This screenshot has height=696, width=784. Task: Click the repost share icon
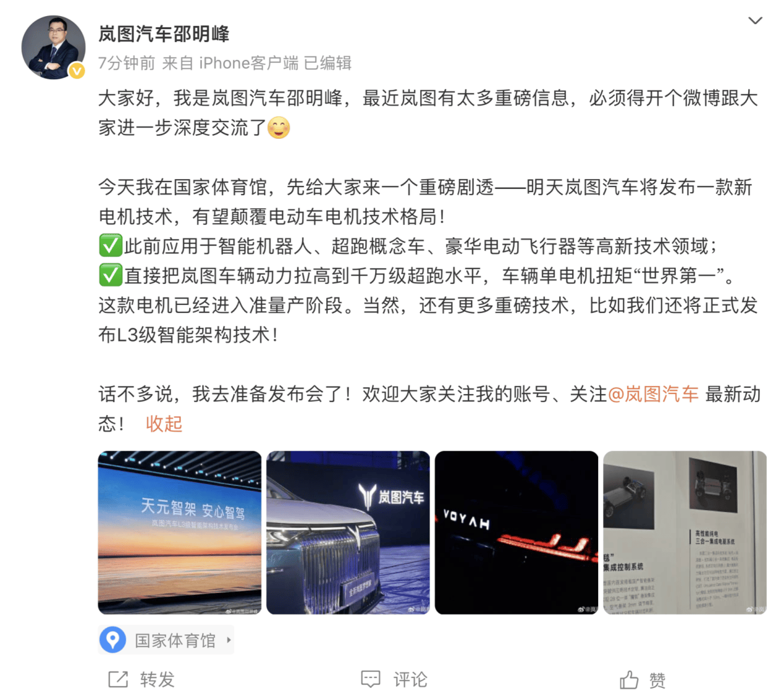118,679
